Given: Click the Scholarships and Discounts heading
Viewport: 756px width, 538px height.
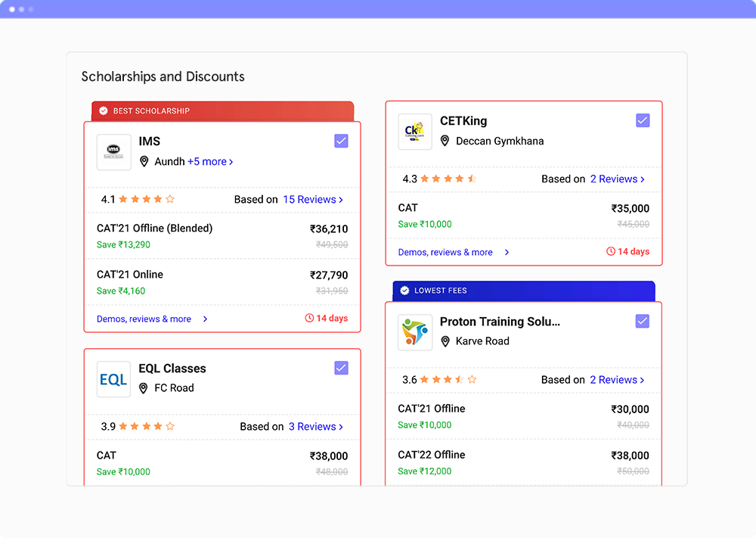Looking at the screenshot, I should tap(163, 76).
